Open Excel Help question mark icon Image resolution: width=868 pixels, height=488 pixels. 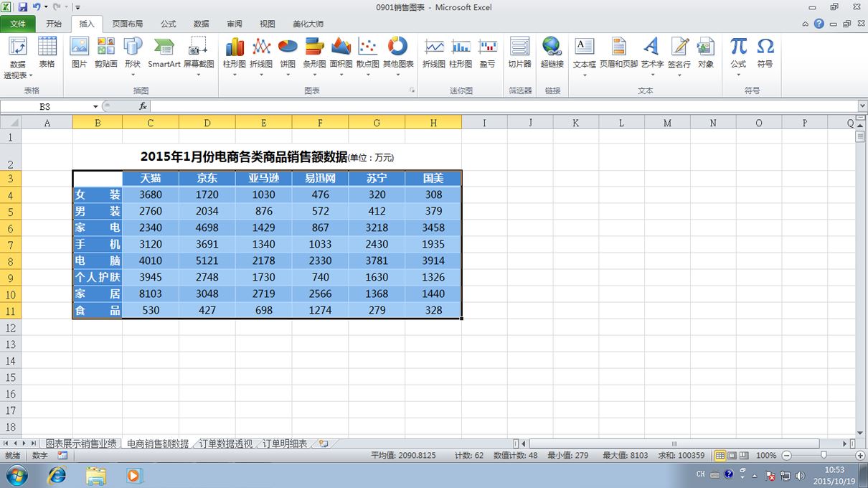coord(819,24)
